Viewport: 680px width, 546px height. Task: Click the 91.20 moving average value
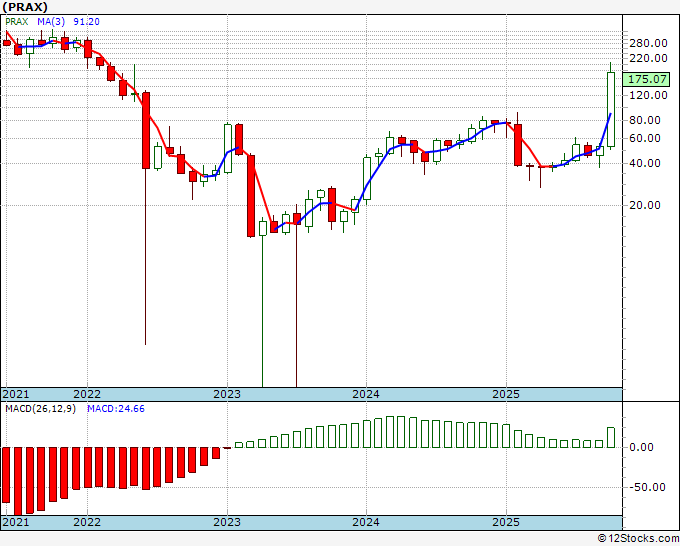(86, 21)
